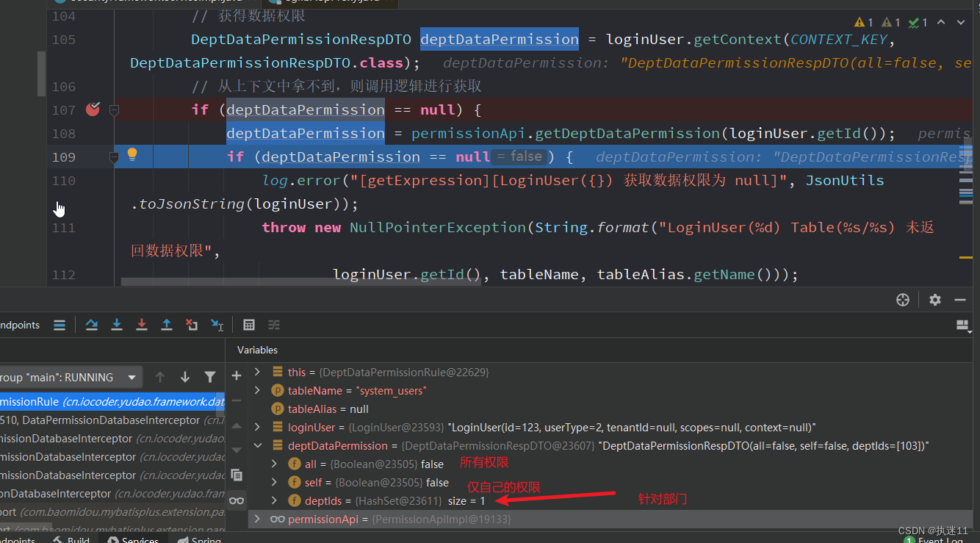Click the duplicate watch copy icon
This screenshot has height=543, width=980.
[237, 475]
